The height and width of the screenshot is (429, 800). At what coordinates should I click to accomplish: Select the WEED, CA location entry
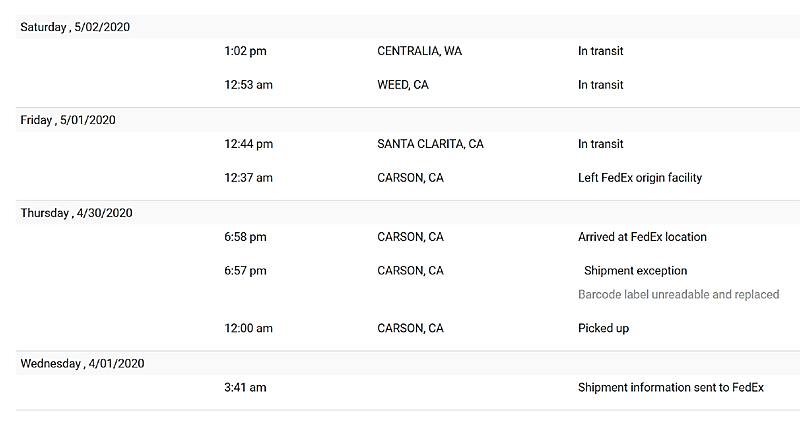403,85
